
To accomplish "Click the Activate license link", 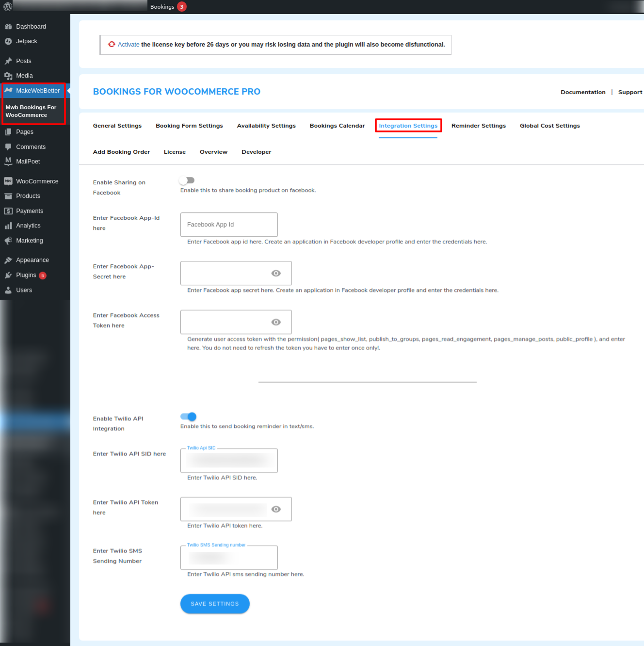I will pos(129,45).
